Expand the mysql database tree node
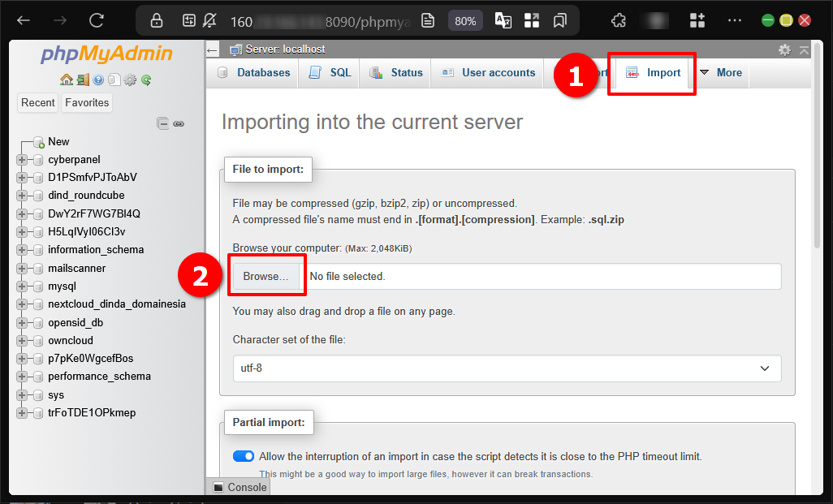 [x=22, y=286]
